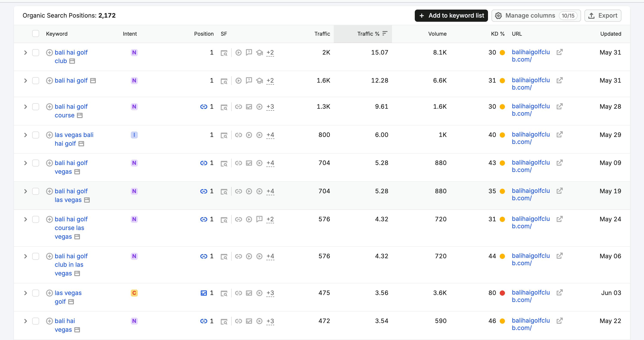Click the Navigational intent badge for 'bali hai golf'
Screen dimensions: 644x340
pos(134,81)
